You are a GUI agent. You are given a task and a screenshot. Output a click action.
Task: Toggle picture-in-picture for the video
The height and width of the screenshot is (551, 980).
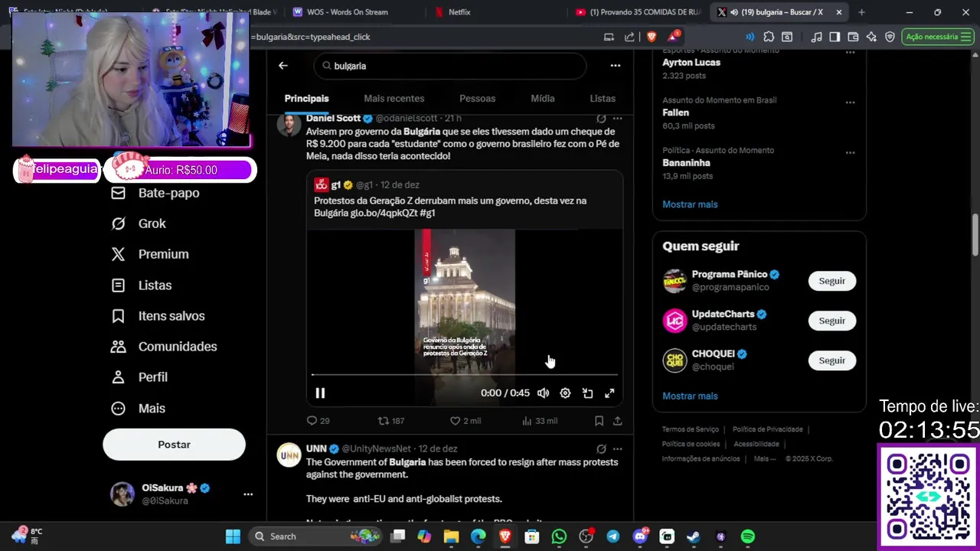[587, 393]
